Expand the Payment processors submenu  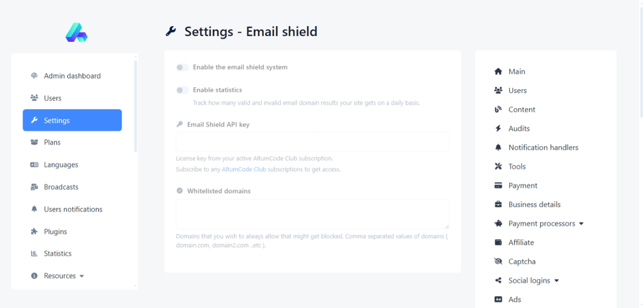click(x=546, y=223)
